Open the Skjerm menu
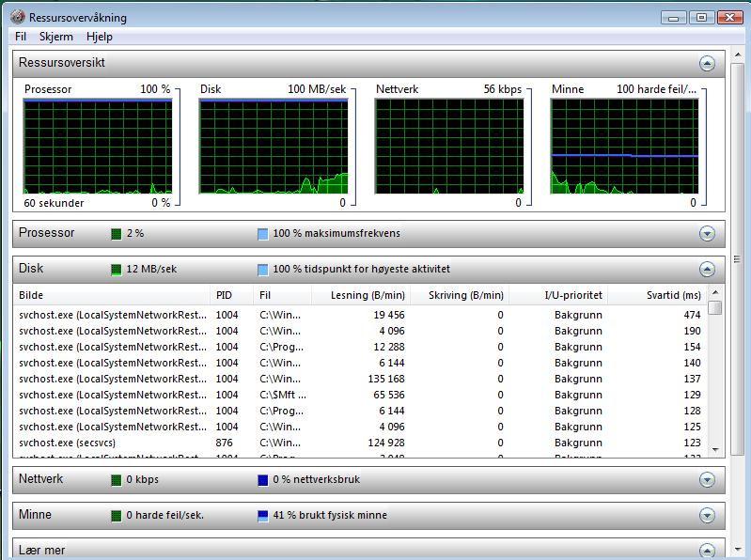This screenshot has width=751, height=560. tap(56, 37)
